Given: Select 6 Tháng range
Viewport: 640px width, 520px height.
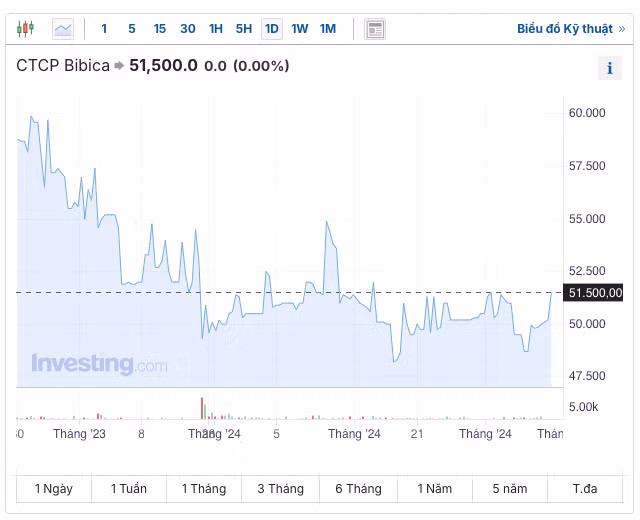Looking at the screenshot, I should click(x=358, y=489).
